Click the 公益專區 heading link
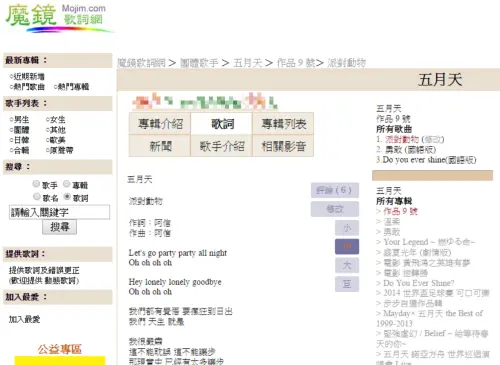This screenshot has width=500, height=365. [x=59, y=349]
